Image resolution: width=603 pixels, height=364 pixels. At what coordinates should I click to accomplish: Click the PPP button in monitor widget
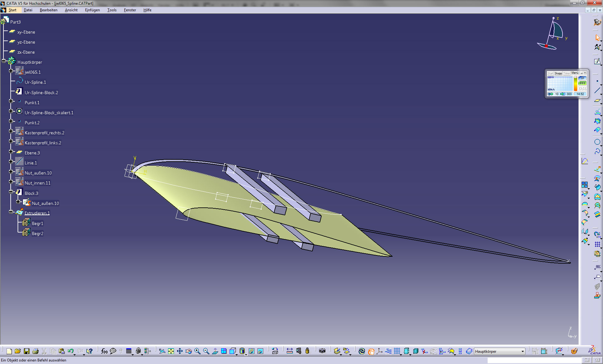point(582,83)
